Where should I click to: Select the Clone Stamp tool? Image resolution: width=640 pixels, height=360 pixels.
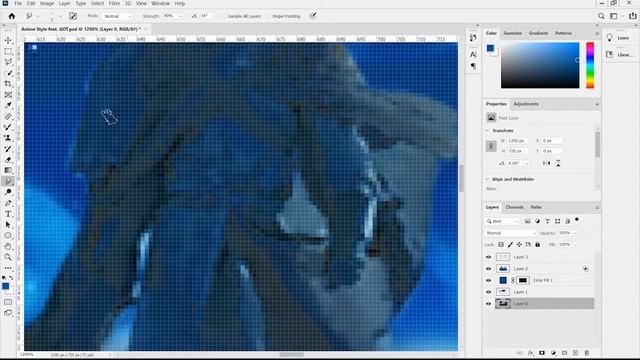[8, 138]
